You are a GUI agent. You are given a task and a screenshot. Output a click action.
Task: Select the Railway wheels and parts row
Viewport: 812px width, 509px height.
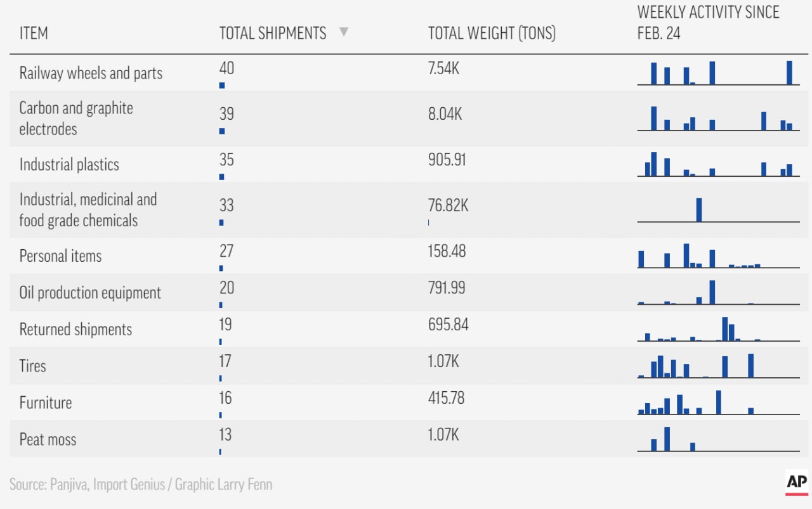[x=91, y=73]
